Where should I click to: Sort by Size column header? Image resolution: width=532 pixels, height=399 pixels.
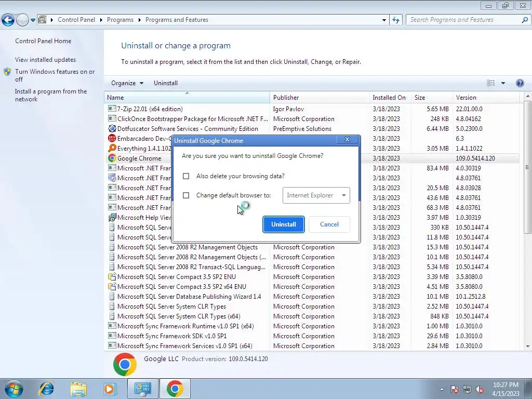pyautogui.click(x=432, y=97)
